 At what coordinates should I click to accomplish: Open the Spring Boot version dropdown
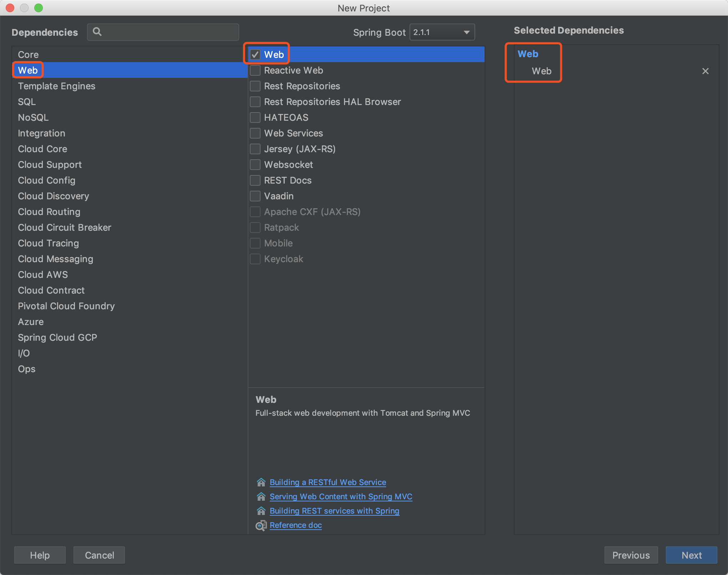pos(441,32)
